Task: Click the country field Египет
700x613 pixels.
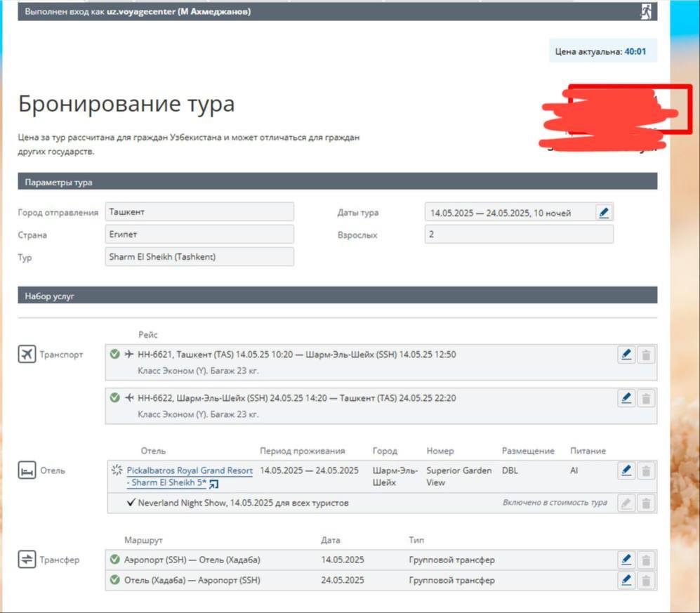Action: (199, 235)
